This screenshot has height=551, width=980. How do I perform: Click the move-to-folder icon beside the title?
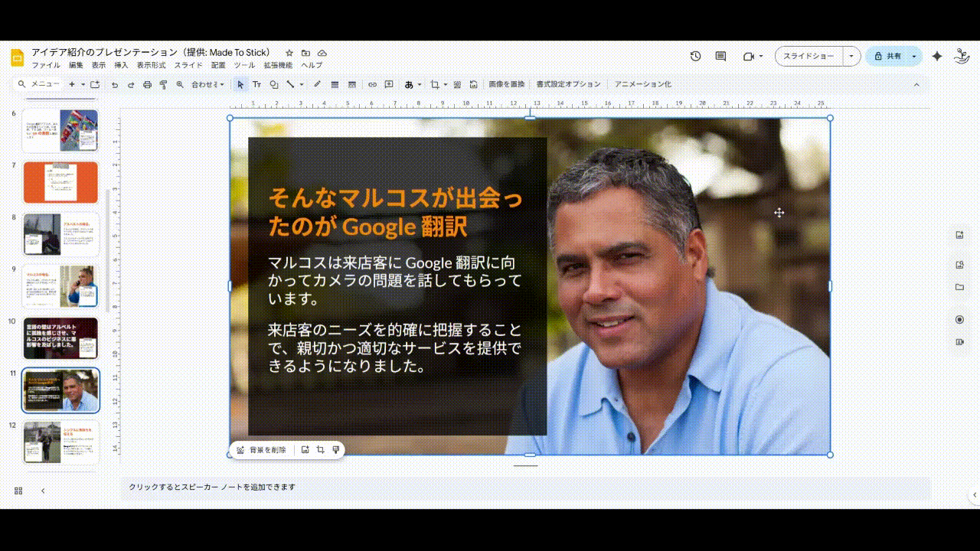(305, 53)
